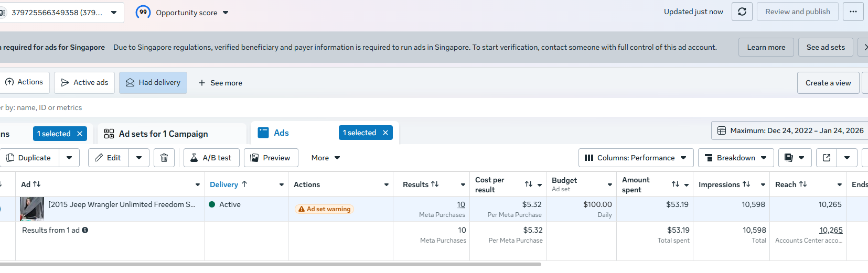Open the Columns: Performance dropdown
This screenshot has height=273, width=868.
(x=636, y=158)
